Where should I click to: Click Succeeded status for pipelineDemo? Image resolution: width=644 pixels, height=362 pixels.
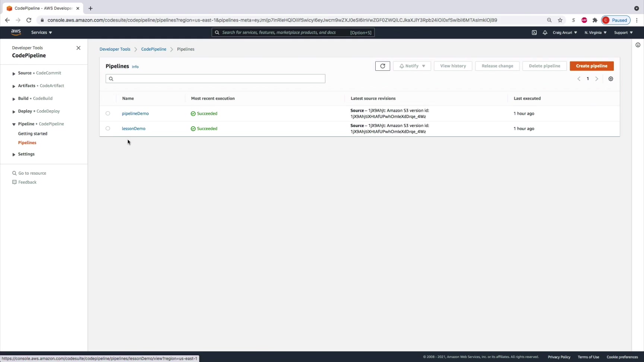click(204, 114)
